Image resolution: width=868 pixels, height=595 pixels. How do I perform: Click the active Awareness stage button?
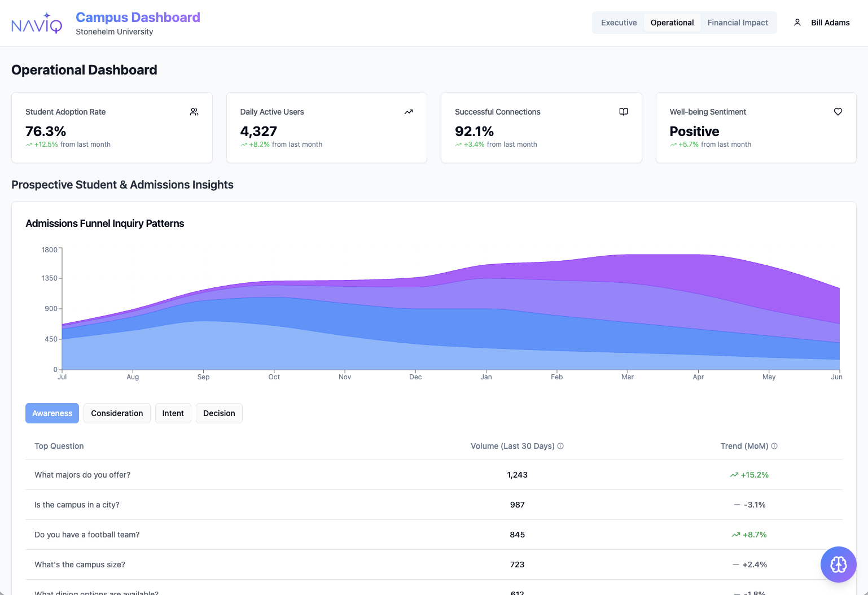[52, 413]
